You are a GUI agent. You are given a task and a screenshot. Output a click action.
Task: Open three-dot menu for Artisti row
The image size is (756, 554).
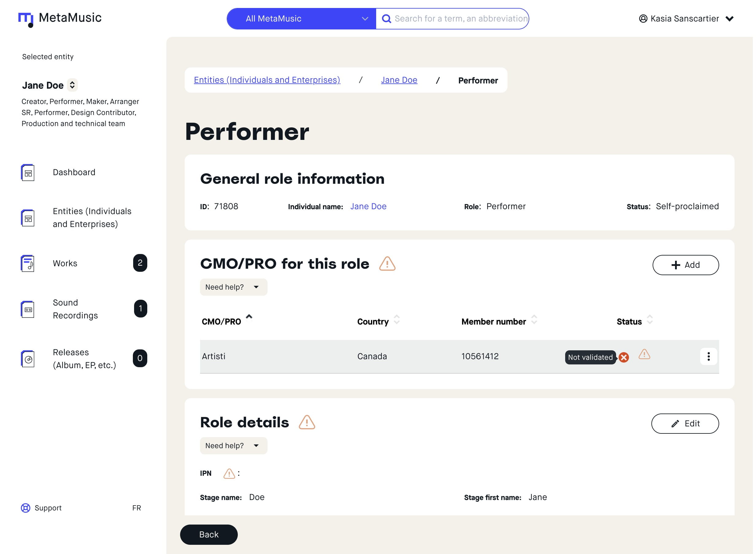[708, 356]
